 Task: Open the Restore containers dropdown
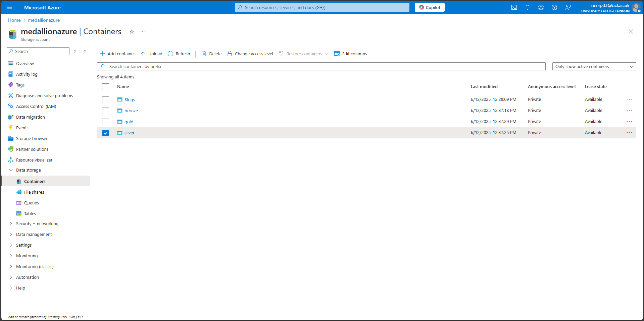click(x=304, y=54)
